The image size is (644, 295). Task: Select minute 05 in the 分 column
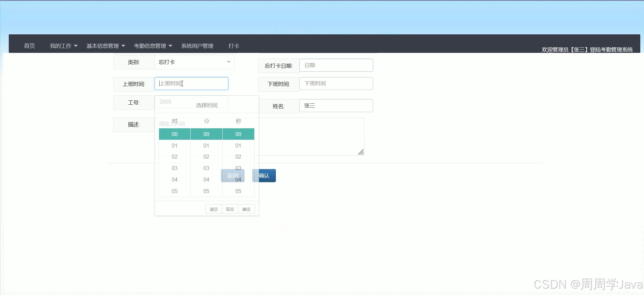click(x=206, y=191)
